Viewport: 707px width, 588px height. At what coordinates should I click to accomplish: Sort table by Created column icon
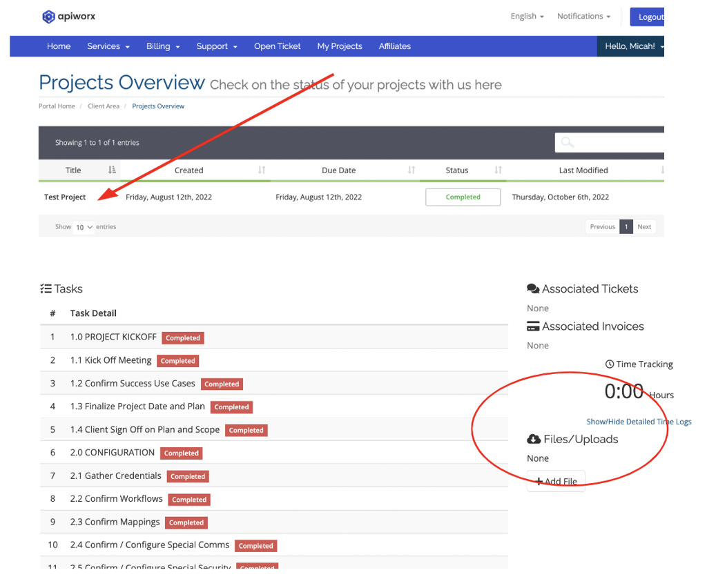(x=262, y=170)
